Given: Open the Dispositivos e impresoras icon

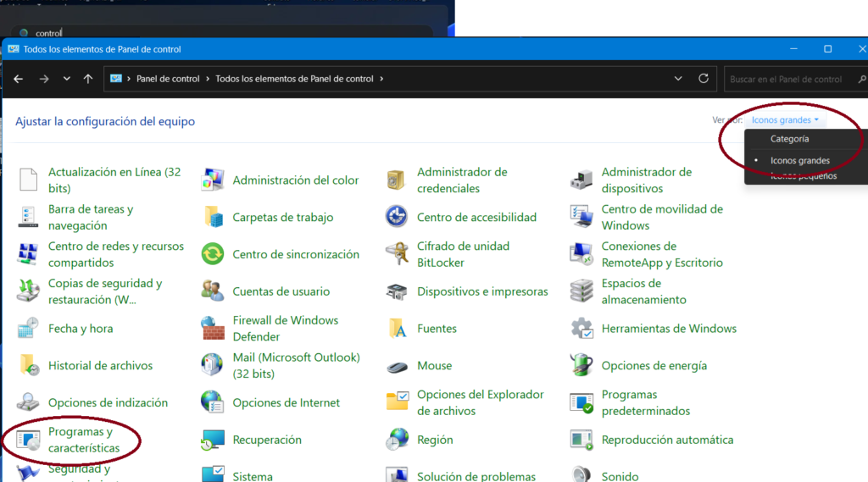Looking at the screenshot, I should pos(396,291).
